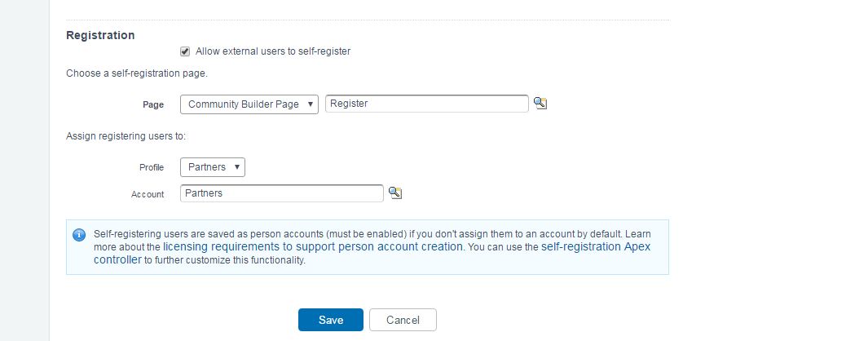Click the Account field label

point(148,194)
